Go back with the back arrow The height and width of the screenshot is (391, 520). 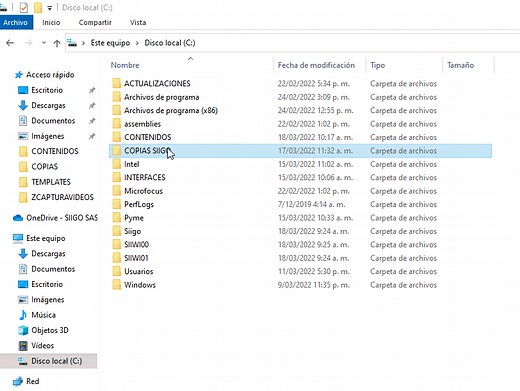click(x=10, y=43)
